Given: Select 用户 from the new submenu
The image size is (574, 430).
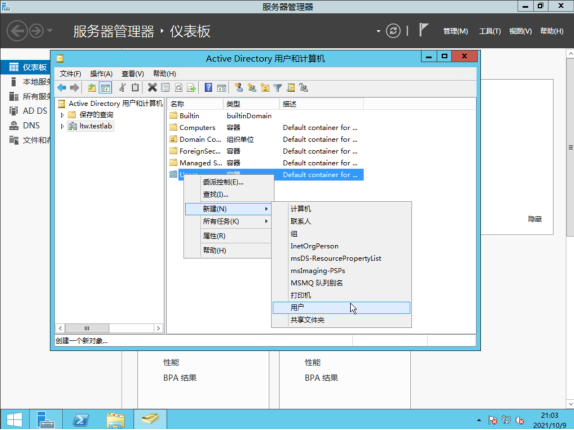Looking at the screenshot, I should click(x=341, y=308).
